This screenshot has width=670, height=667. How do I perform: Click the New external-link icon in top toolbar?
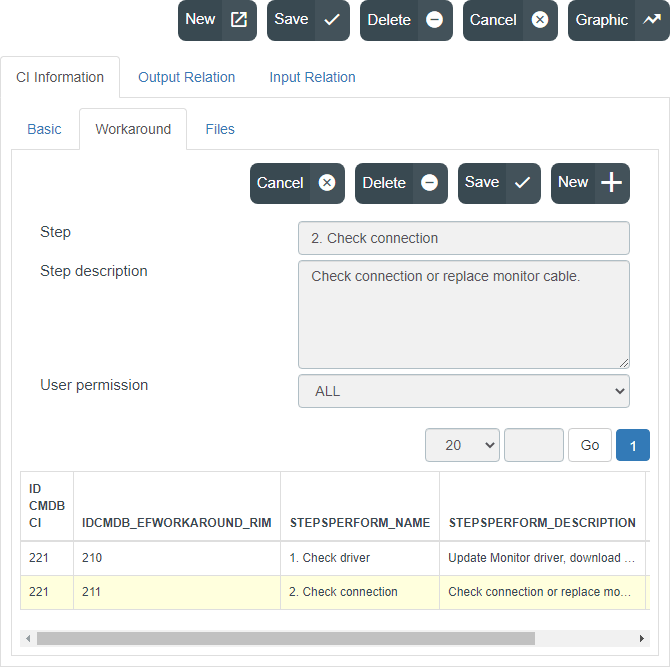(239, 20)
